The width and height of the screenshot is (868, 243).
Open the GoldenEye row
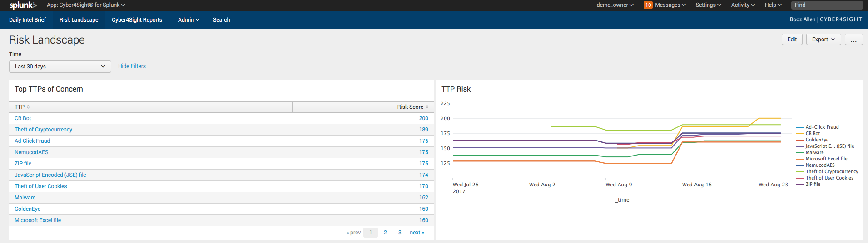[27, 209]
